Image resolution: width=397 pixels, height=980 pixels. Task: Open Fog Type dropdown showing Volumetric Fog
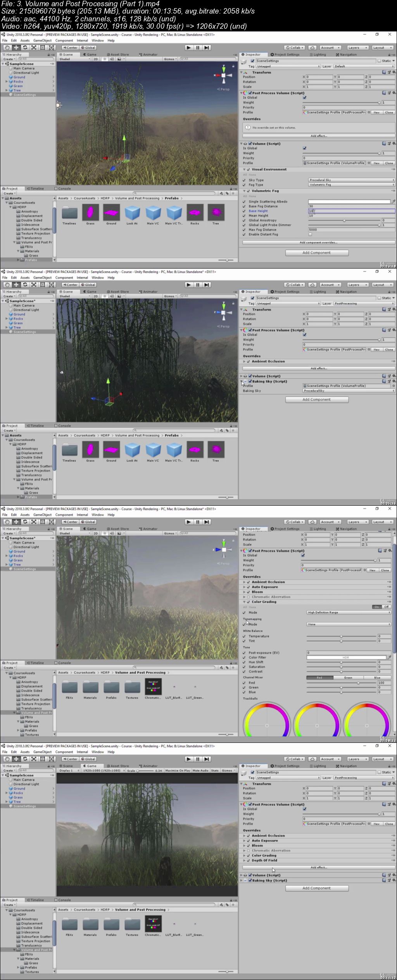click(x=352, y=185)
